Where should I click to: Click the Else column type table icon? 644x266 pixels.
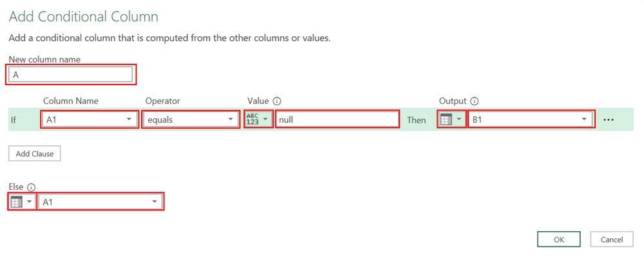click(x=17, y=202)
